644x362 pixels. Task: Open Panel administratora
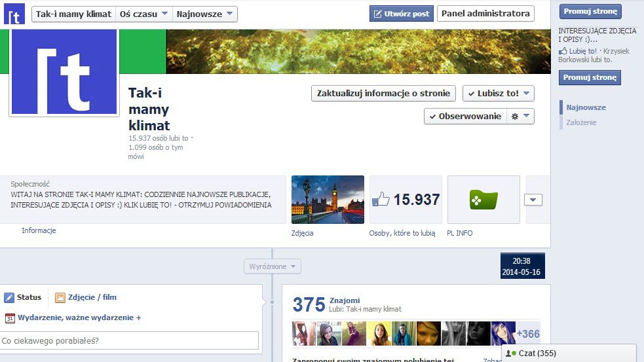[x=485, y=14]
